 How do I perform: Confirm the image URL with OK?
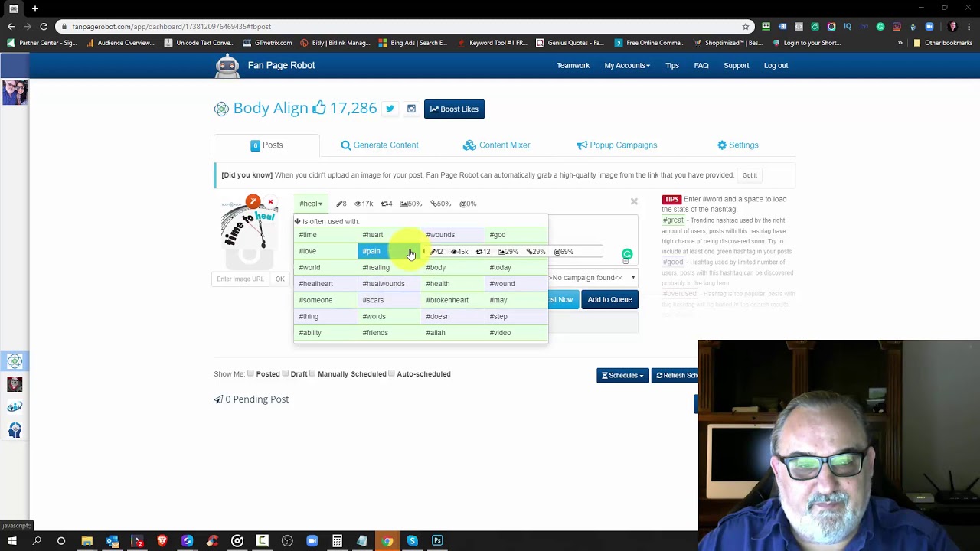click(280, 279)
